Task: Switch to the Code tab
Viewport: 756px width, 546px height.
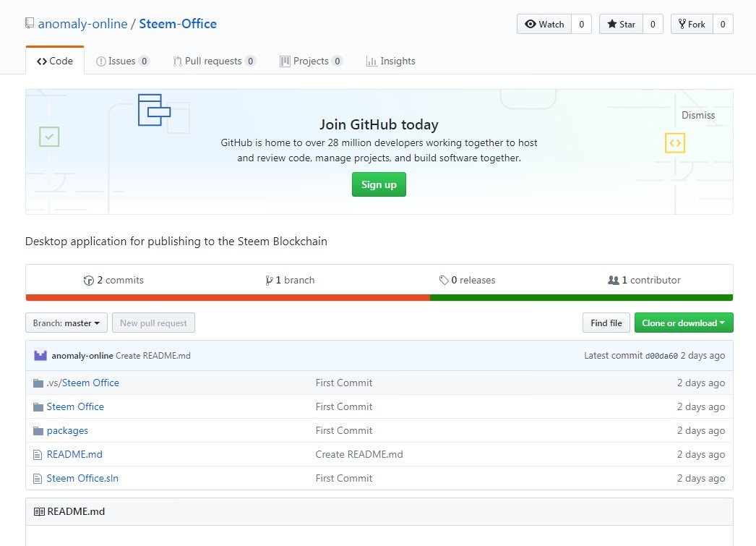Action: (55, 61)
